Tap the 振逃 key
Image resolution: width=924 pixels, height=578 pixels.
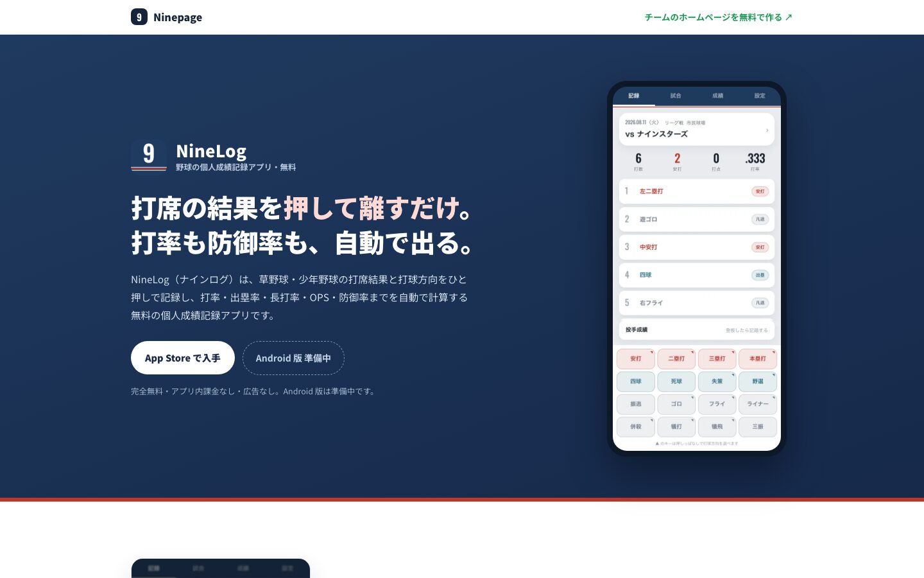click(x=636, y=404)
